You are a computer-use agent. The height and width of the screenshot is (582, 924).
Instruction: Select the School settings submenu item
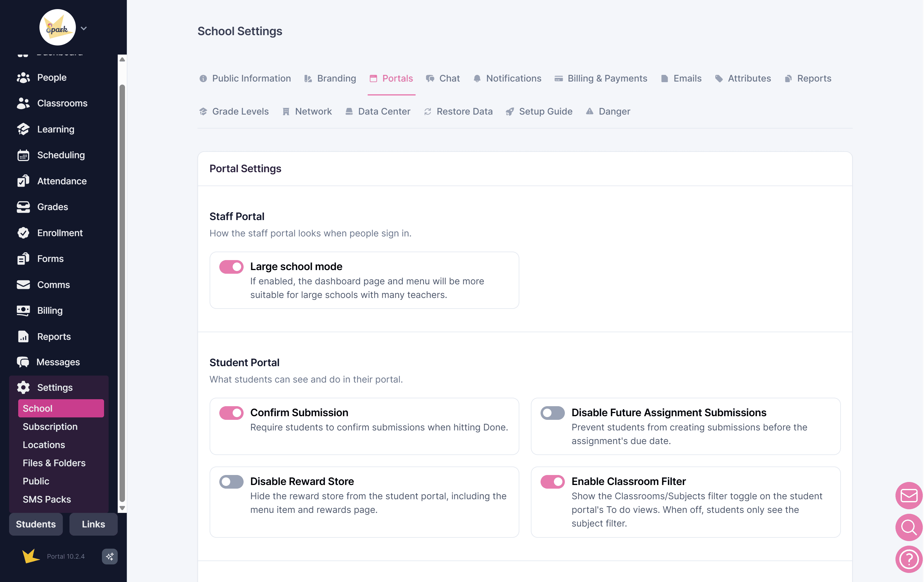(x=61, y=408)
